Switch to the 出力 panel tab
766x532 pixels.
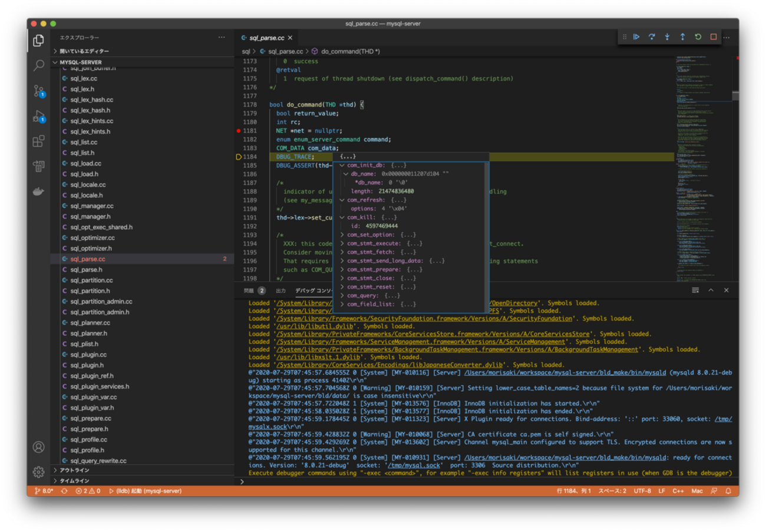coord(280,290)
